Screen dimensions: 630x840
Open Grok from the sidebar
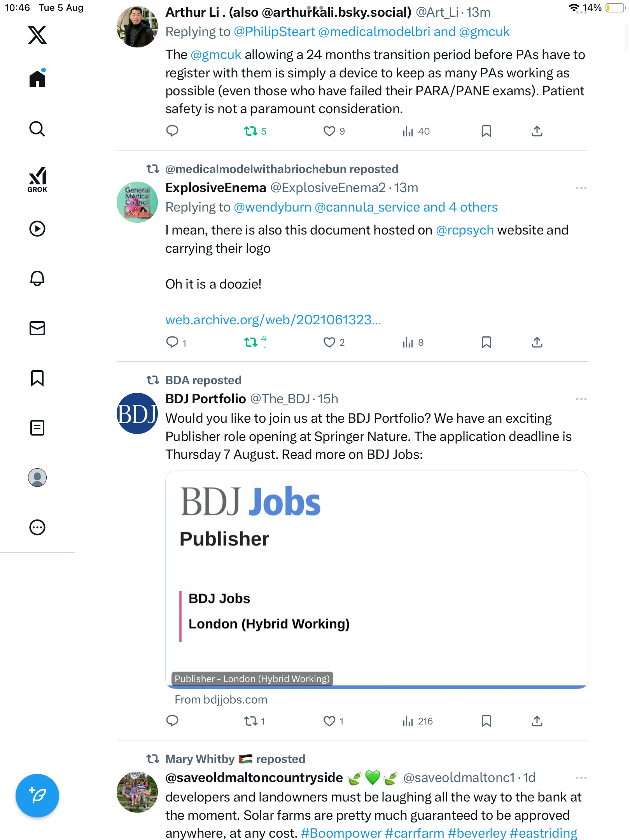click(x=37, y=179)
